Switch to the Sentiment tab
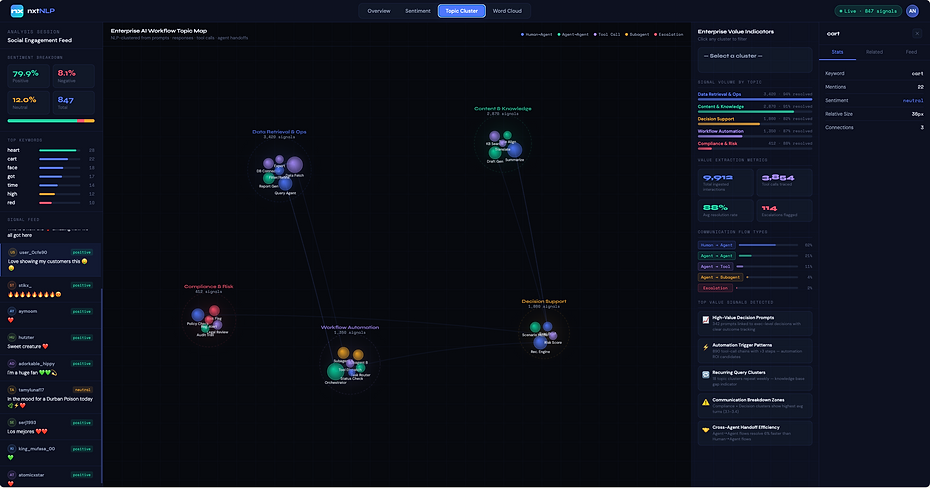The width and height of the screenshot is (930, 488). pos(418,11)
